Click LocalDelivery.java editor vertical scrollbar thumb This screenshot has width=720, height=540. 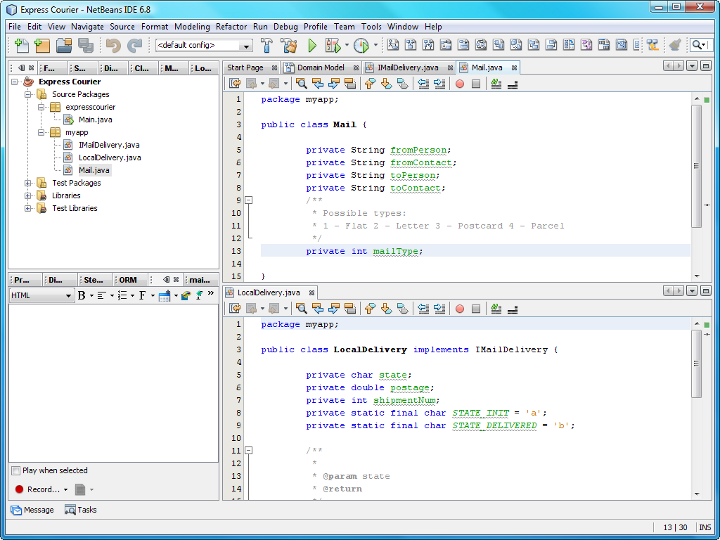point(697,364)
